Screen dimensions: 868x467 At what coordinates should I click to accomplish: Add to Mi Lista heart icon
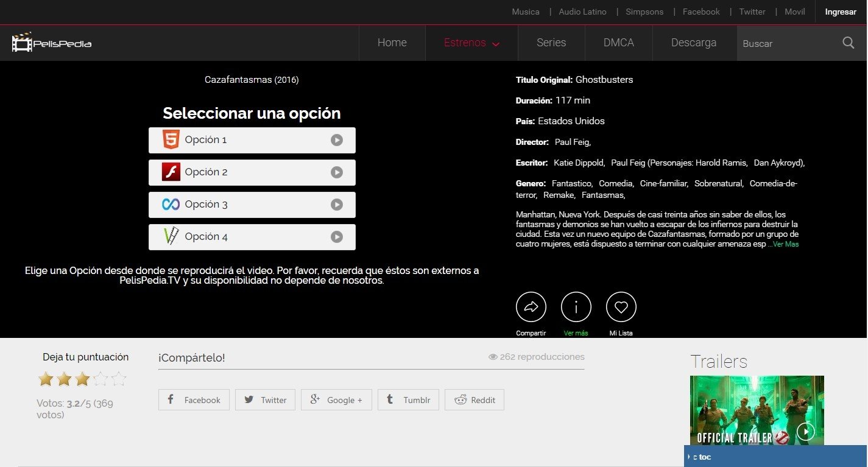tap(621, 307)
